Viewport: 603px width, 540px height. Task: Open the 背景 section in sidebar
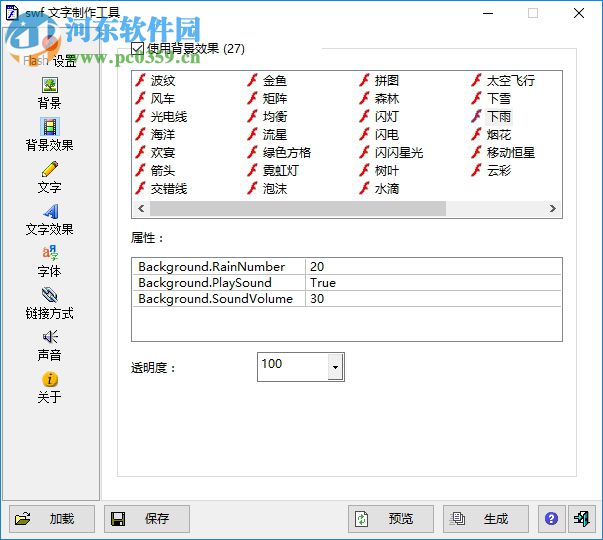click(50, 93)
